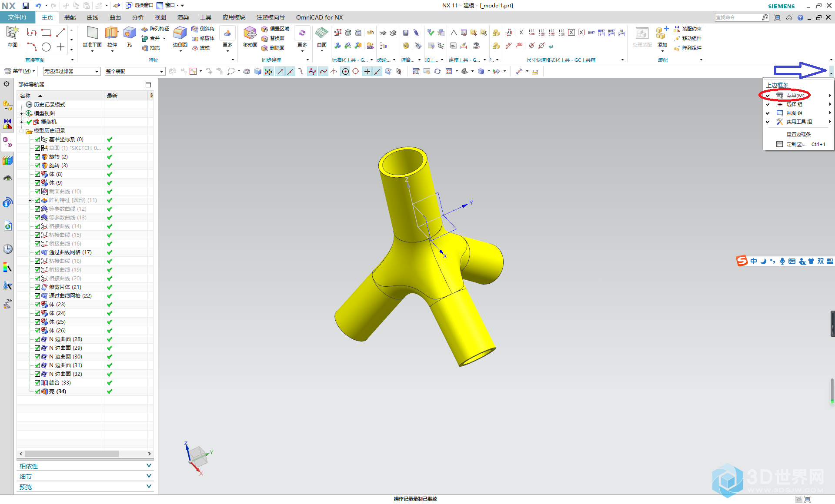The width and height of the screenshot is (835, 504).
Task: Choose 重置边框条 in the popup menu
Action: [798, 134]
